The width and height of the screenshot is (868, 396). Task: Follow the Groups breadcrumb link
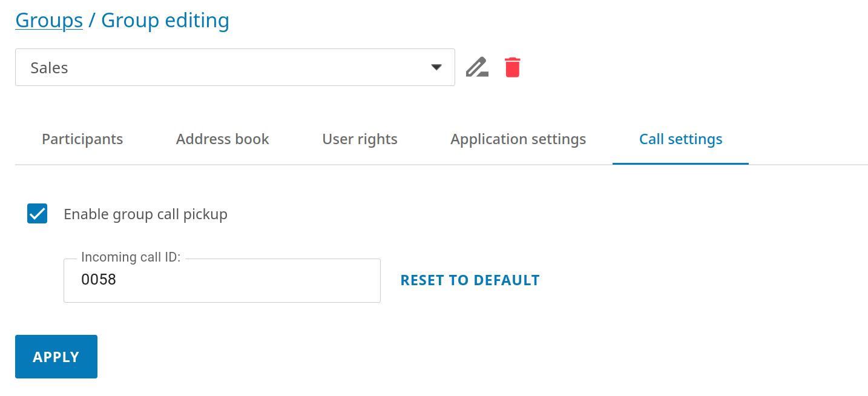pyautogui.click(x=49, y=21)
